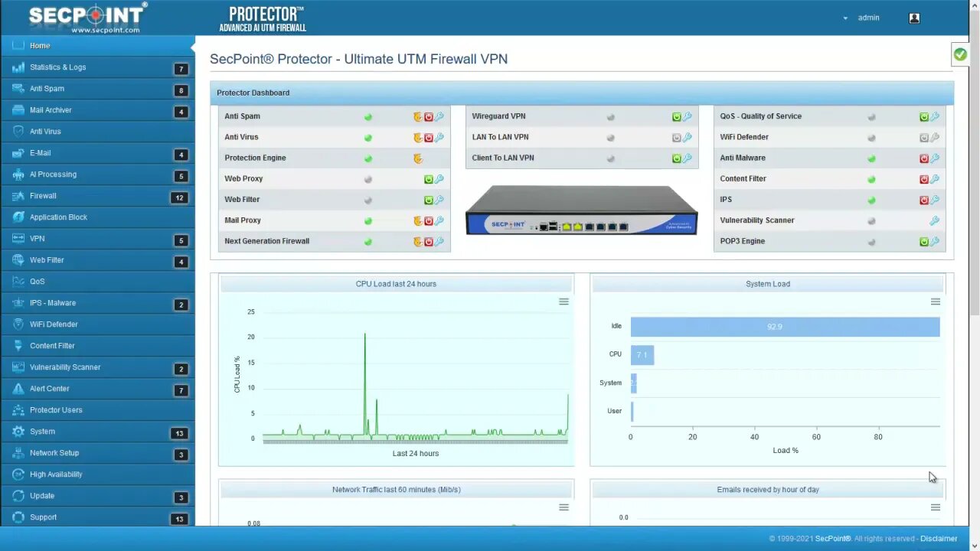This screenshot has height=551, width=980.
Task: Open Alert Center sidebar item
Action: coord(98,389)
